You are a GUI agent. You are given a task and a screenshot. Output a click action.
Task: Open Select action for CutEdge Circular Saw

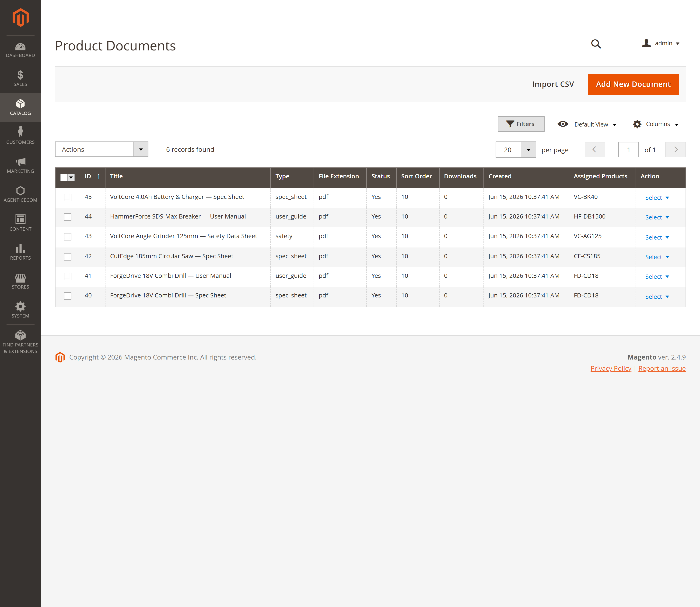657,257
